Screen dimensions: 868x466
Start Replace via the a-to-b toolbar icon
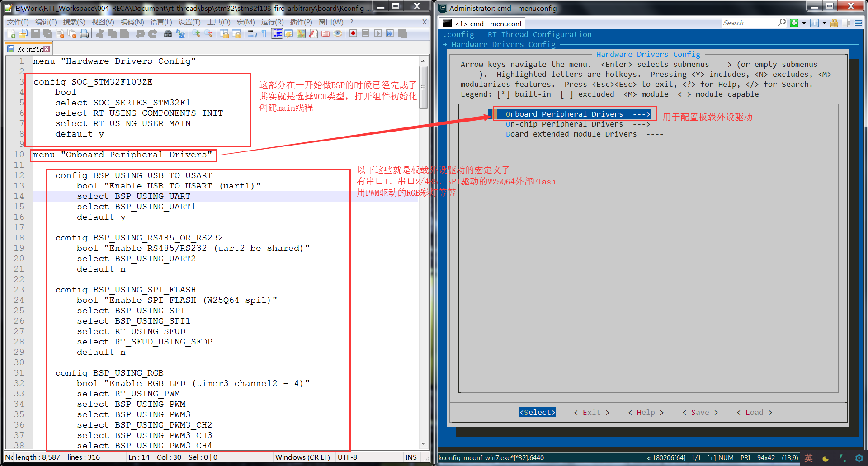(180, 33)
